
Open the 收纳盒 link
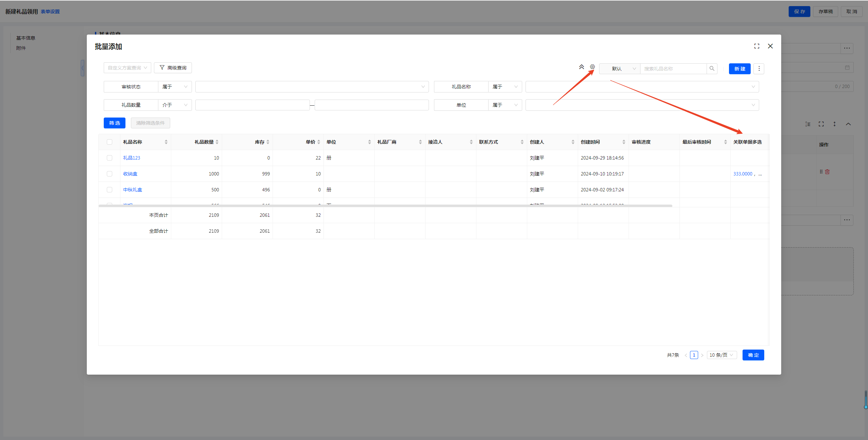tap(130, 174)
